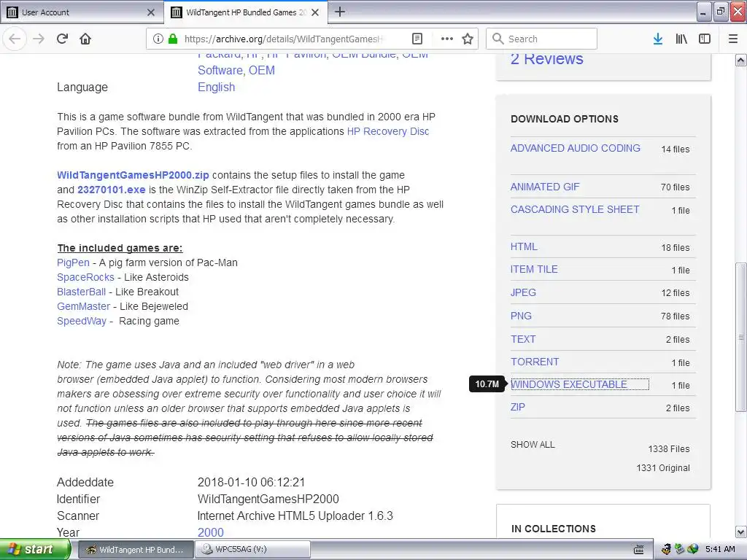Download ADVANCED AUDIO CODING files
This screenshot has height=560, width=747.
click(575, 148)
